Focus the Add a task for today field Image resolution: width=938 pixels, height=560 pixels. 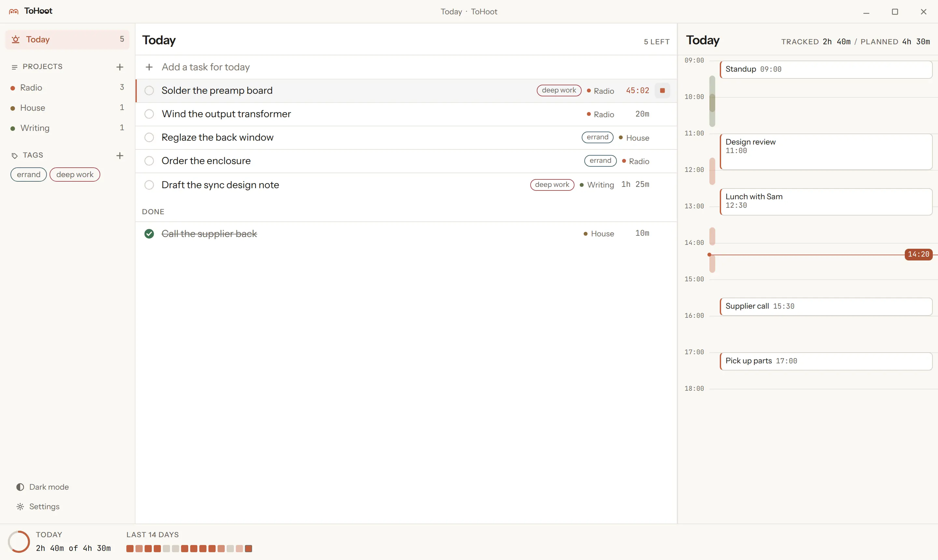pos(406,67)
